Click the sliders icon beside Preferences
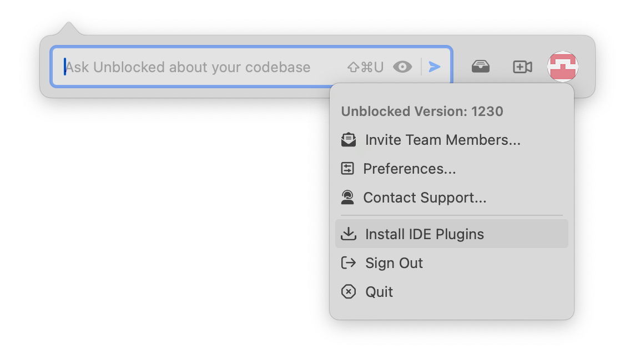The image size is (635, 364). (x=347, y=169)
